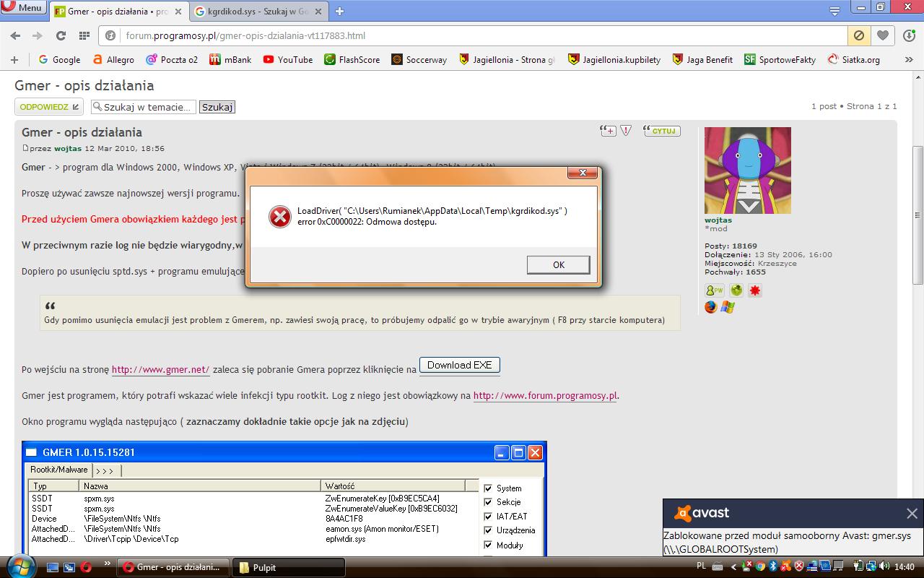Click the multi-quote plus icon on post
Screen dimensions: 924x578
click(608, 131)
